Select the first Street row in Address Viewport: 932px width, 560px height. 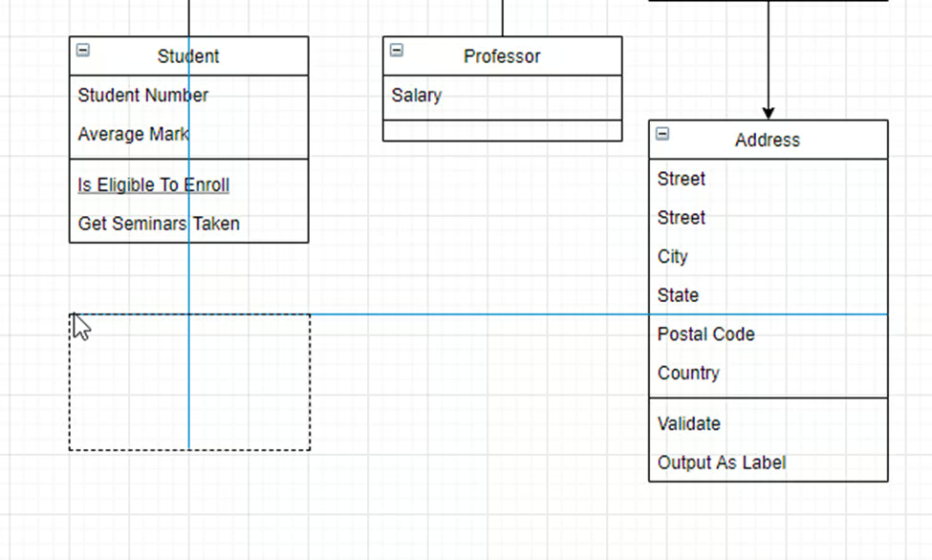point(682,179)
